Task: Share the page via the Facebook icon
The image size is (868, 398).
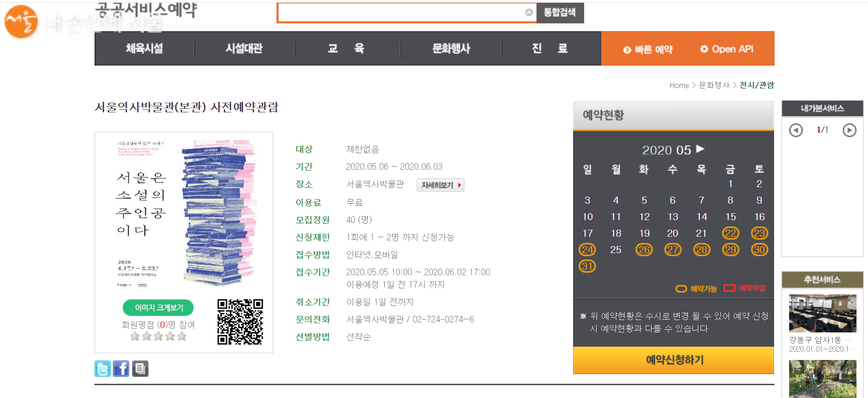Action: click(121, 369)
